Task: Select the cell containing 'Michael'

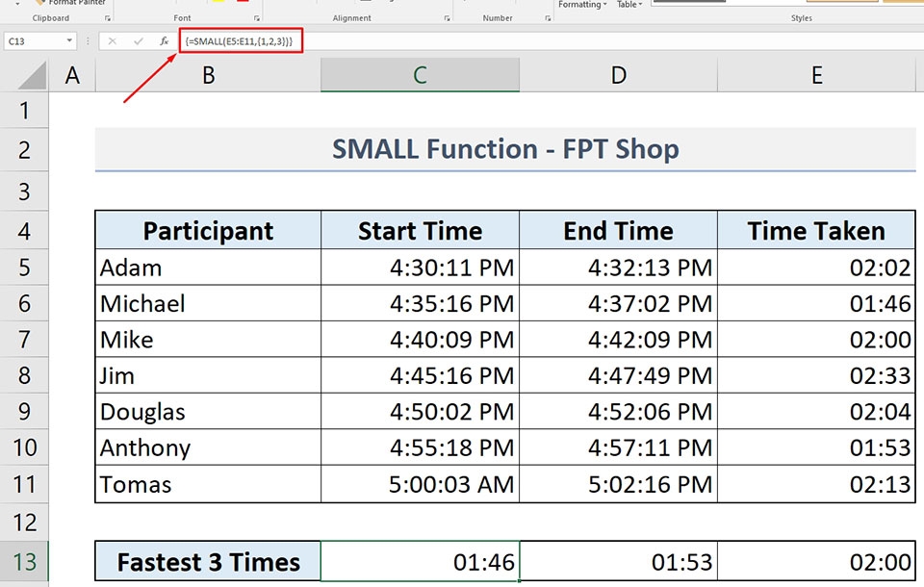Action: pyautogui.click(x=208, y=303)
